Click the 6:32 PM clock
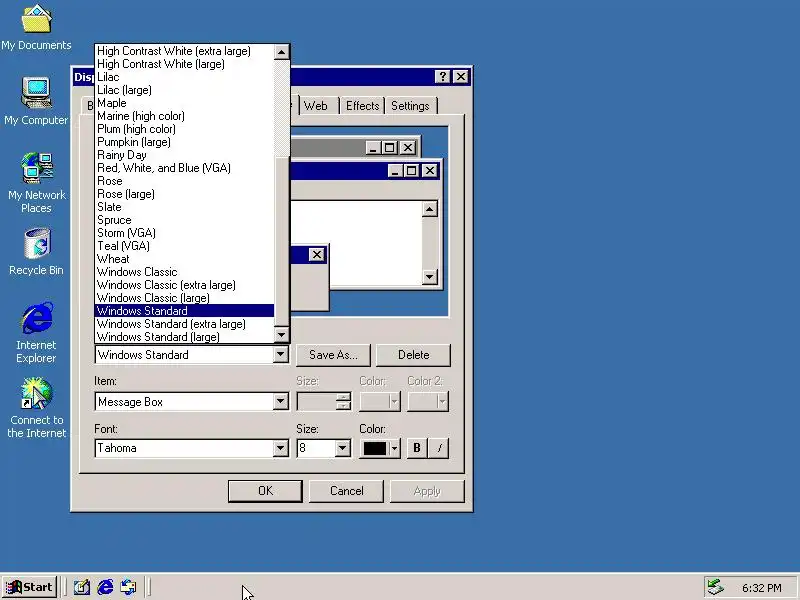This screenshot has height=600, width=800. coord(761,588)
